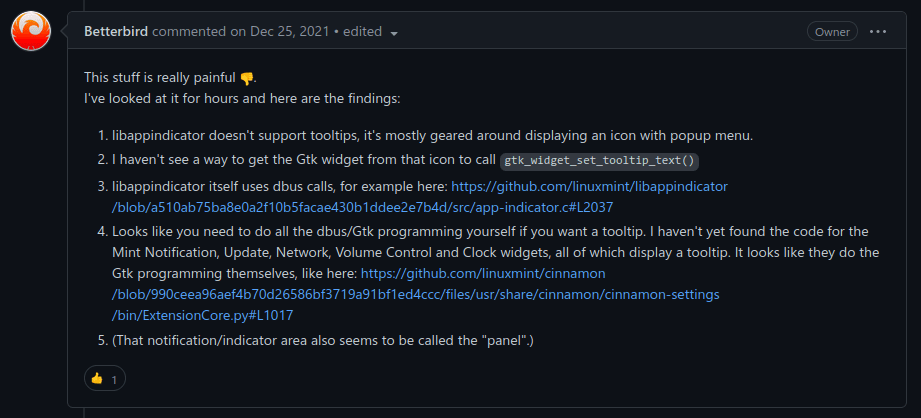
Task: Click the word "commented" in the header
Action: 184,31
